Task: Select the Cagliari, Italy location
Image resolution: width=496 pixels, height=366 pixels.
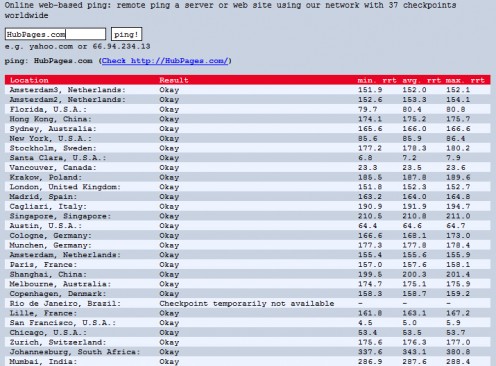Action: pos(48,206)
